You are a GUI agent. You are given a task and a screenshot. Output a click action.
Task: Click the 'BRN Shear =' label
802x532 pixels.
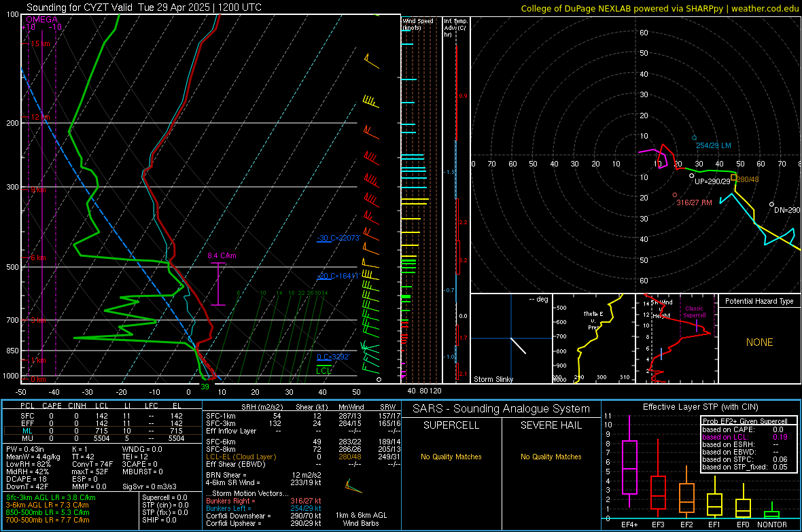226,475
